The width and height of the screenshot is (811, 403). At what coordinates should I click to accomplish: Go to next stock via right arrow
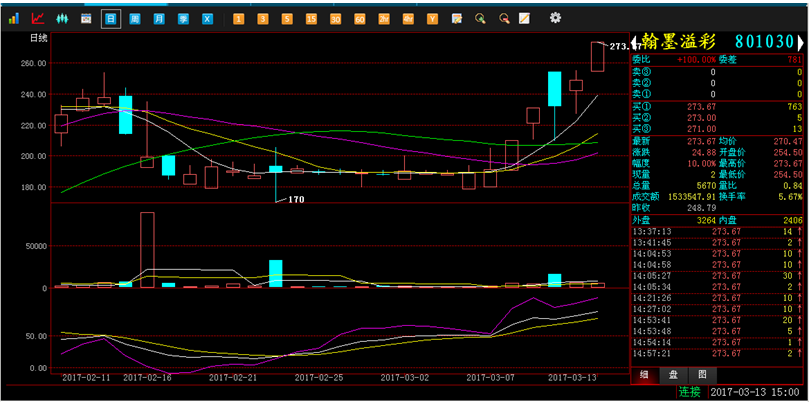(799, 41)
